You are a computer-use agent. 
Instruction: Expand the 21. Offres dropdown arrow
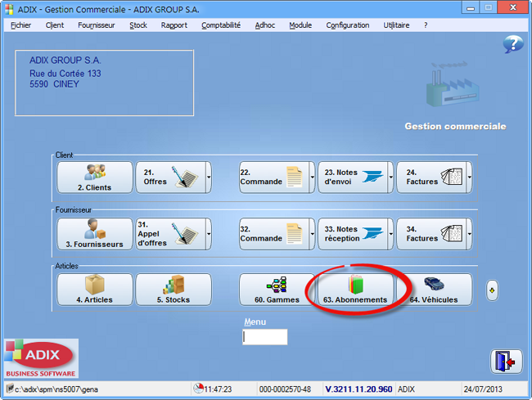209,178
